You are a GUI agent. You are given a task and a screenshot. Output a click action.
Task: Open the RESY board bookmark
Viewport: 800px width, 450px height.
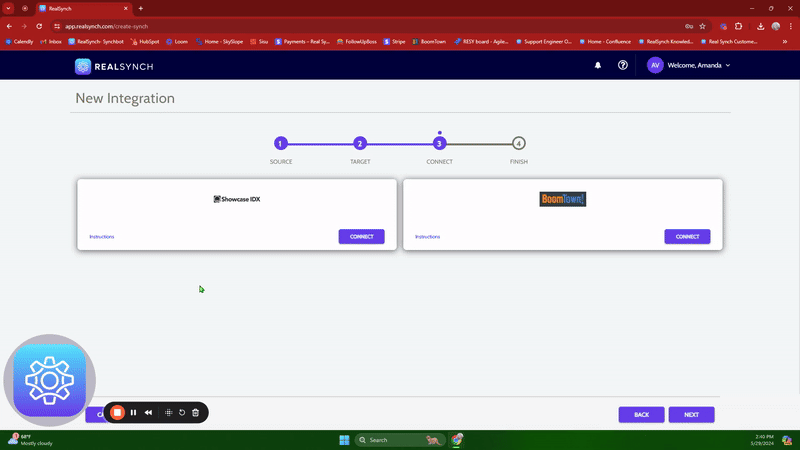coord(481,42)
